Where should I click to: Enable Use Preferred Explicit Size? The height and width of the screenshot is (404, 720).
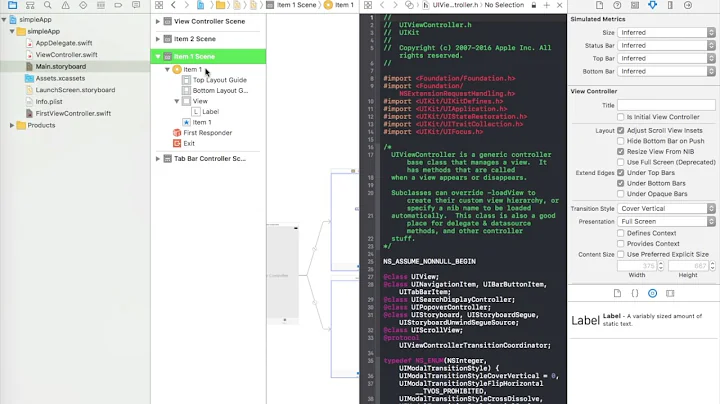point(621,254)
